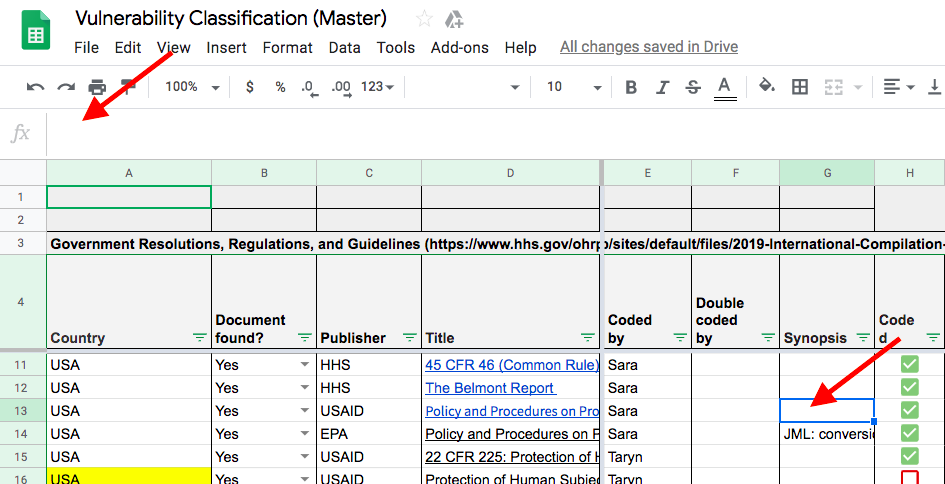Open the borders tool
This screenshot has height=484, width=945.
pyautogui.click(x=800, y=87)
